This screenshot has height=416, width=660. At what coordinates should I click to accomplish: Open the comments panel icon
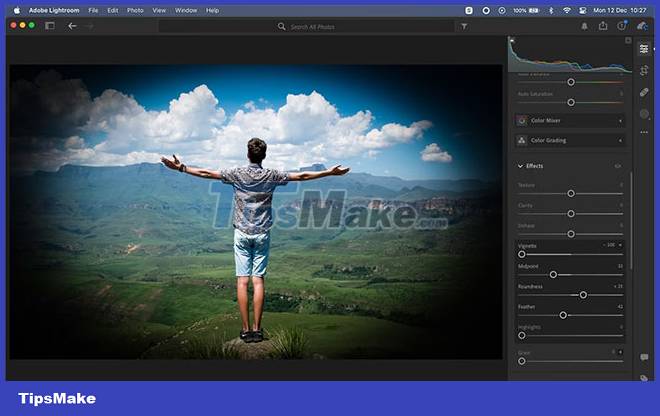(644, 357)
